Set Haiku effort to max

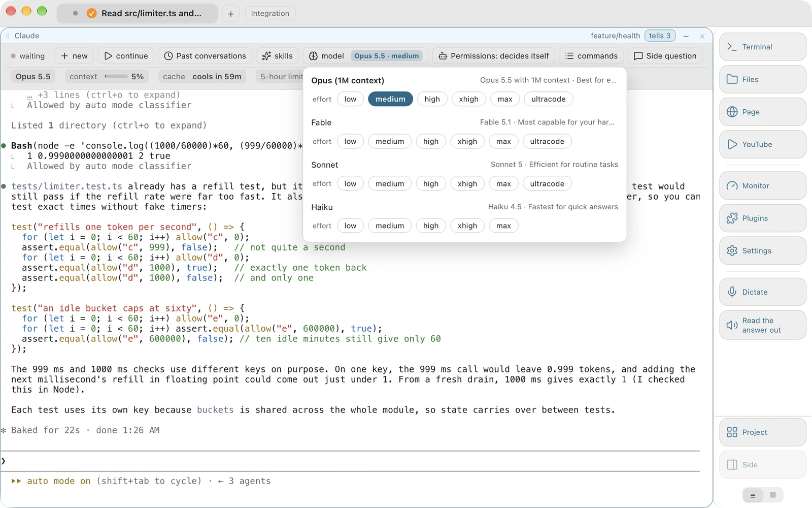coord(503,226)
